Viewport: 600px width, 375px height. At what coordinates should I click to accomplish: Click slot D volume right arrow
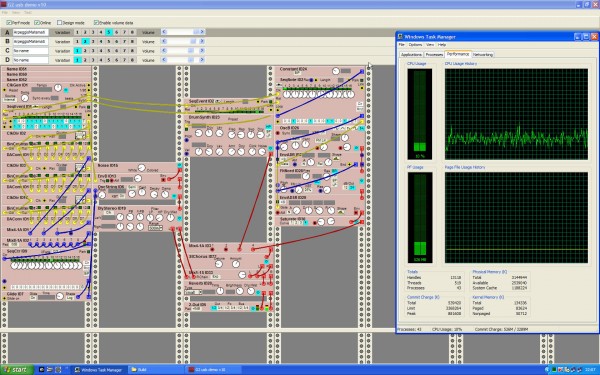point(202,60)
